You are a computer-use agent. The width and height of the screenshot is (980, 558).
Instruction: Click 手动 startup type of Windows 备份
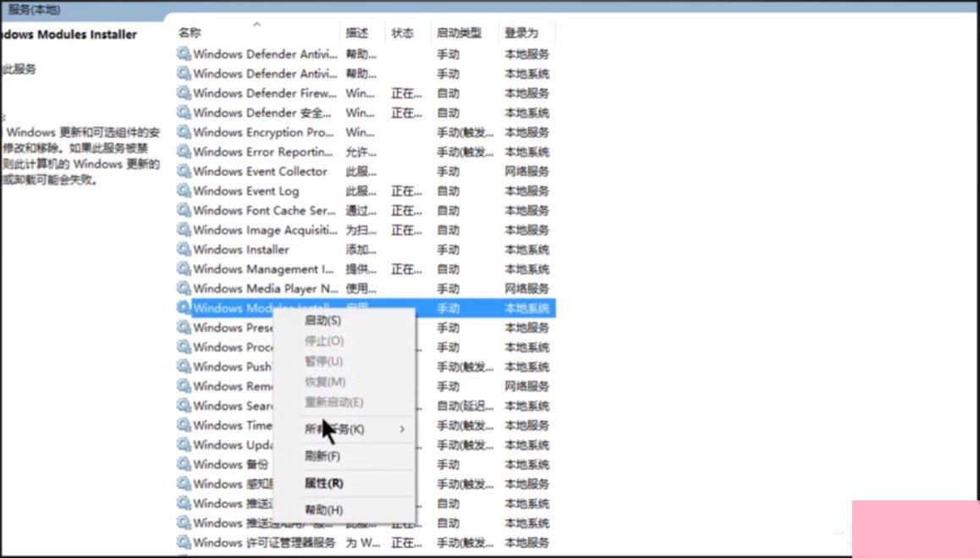coord(449,464)
